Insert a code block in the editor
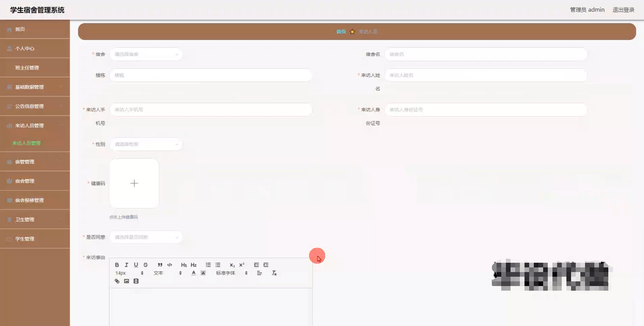 click(170, 265)
